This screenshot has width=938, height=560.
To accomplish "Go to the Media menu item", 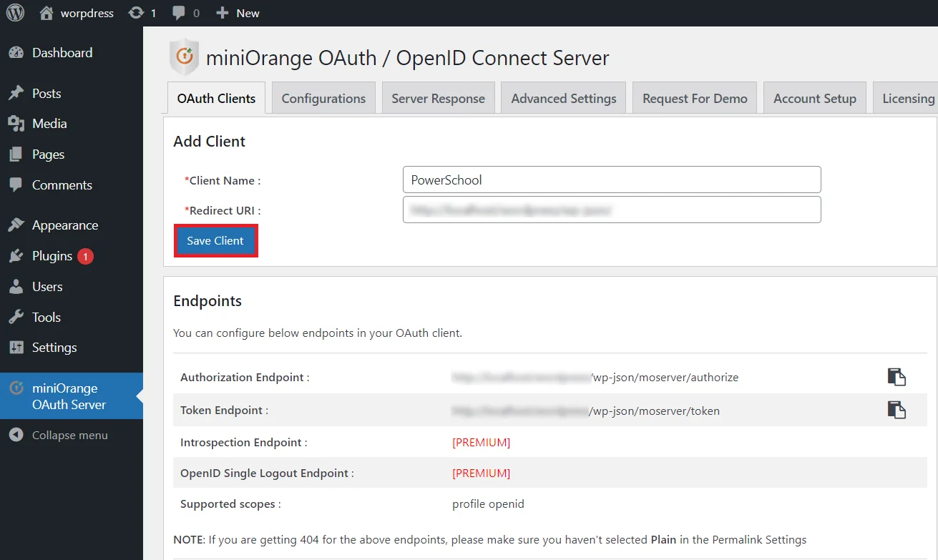I will click(72, 124).
